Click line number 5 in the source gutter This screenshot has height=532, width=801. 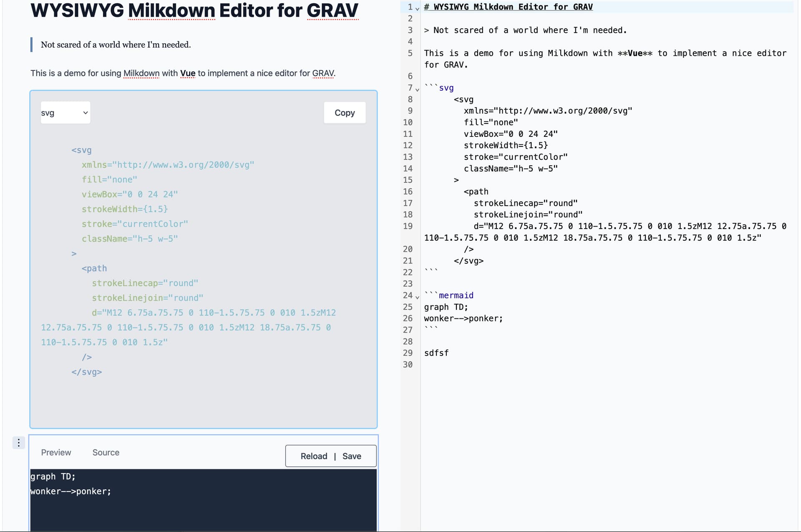click(x=410, y=53)
